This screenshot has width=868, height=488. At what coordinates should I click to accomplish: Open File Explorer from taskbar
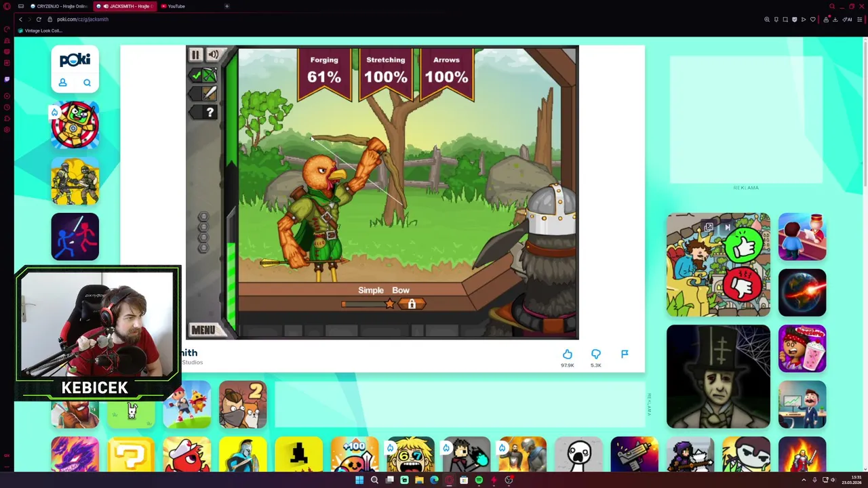tap(419, 480)
